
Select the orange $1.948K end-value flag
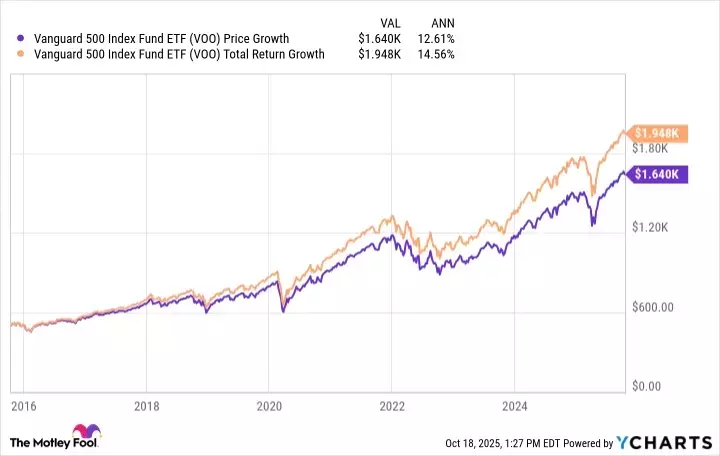[655, 134]
